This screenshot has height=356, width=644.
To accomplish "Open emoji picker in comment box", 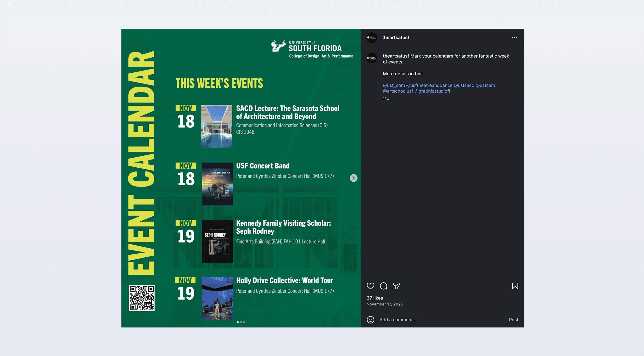I will pos(370,319).
